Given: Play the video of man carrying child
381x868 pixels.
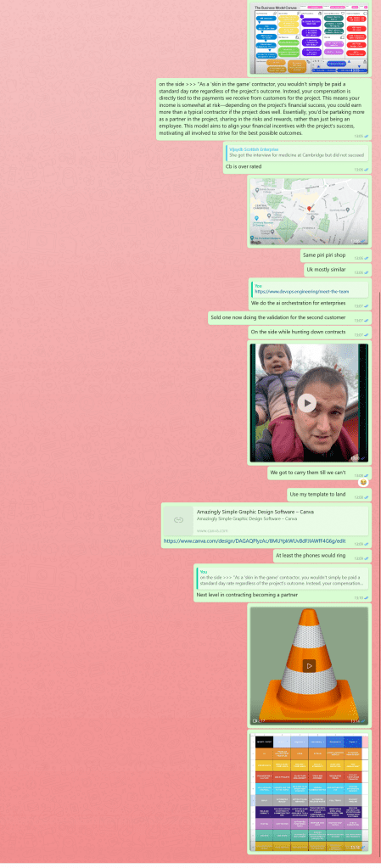Looking at the screenshot, I should point(306,402).
